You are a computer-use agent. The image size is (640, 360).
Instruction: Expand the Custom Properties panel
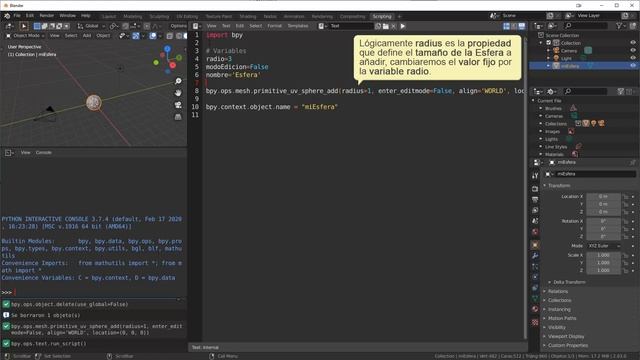coord(567,345)
